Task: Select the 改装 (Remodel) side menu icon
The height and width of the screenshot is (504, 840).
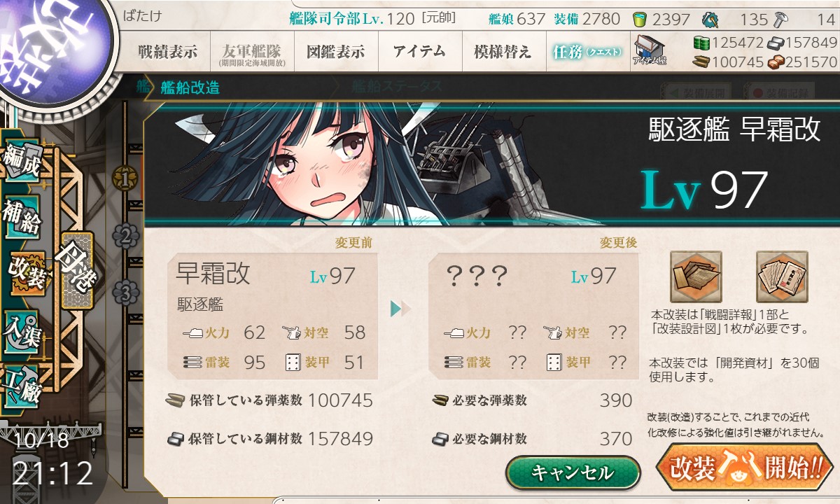Action: click(x=27, y=274)
